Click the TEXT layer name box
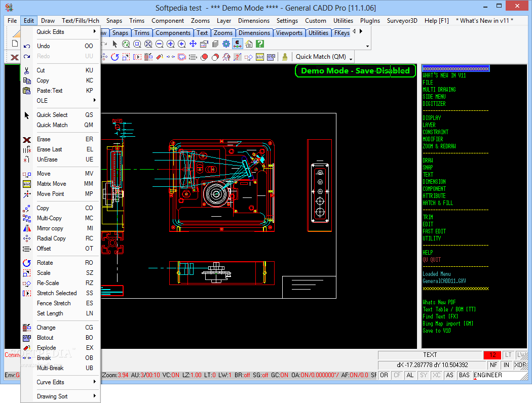This screenshot has width=532, height=403. tap(430, 355)
